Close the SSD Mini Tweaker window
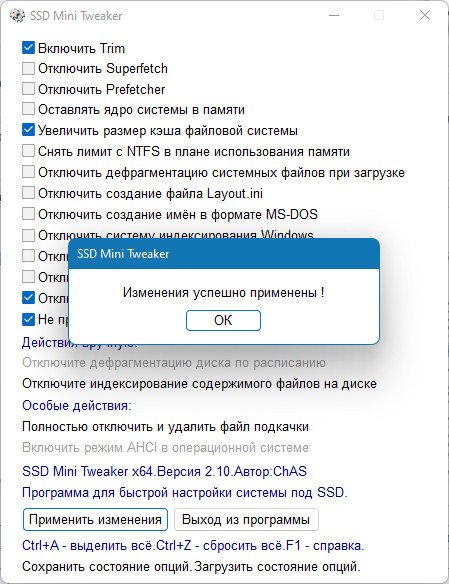449x584 pixels. [425, 15]
